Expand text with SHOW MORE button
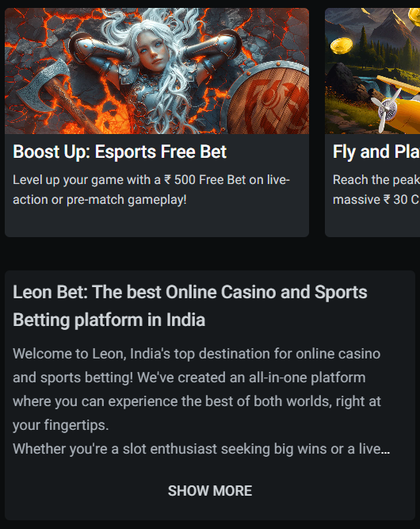The height and width of the screenshot is (529, 420). (x=210, y=491)
